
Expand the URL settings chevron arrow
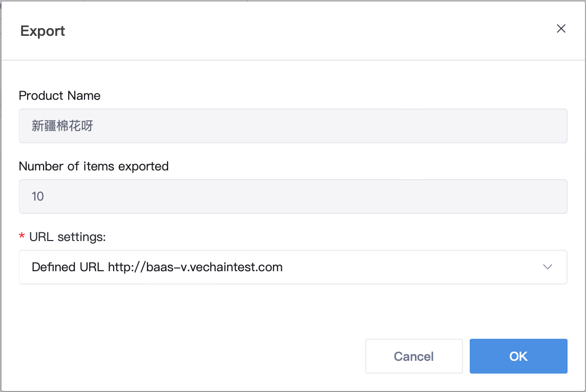pos(548,267)
